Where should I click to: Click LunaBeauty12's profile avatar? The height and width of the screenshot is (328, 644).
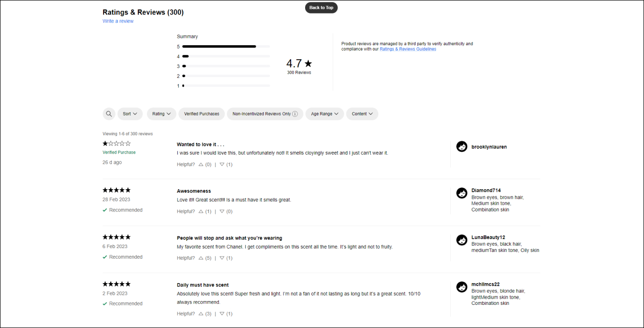(x=462, y=240)
